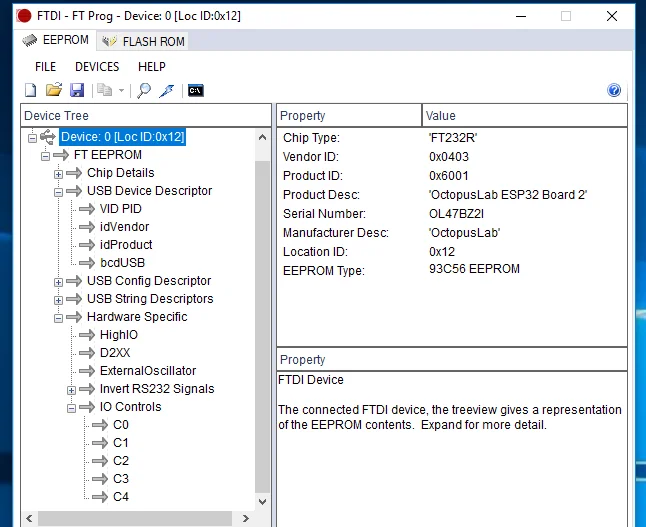
Task: Scan and parse devices with magnifier icon
Action: coord(144,90)
